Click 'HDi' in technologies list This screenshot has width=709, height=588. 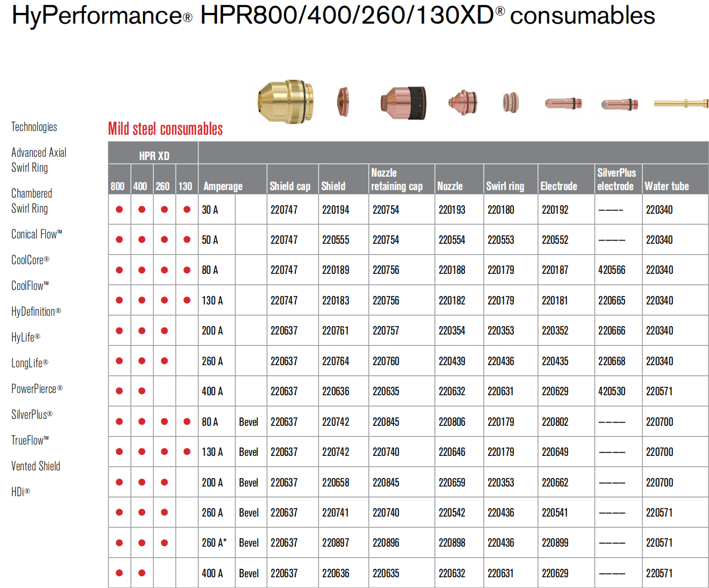[x=20, y=492]
